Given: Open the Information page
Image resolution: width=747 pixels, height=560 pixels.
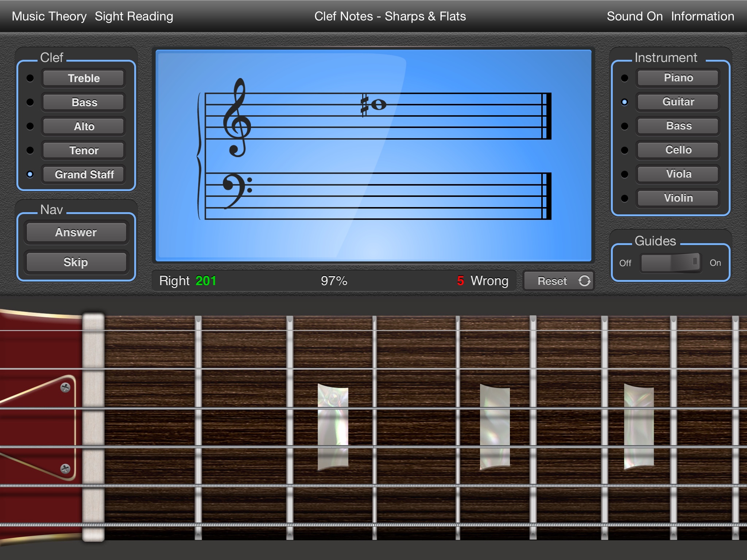Looking at the screenshot, I should coord(703,16).
